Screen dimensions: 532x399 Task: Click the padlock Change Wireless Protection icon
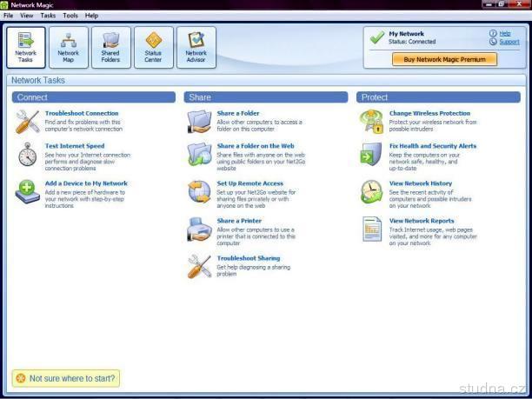pyautogui.click(x=371, y=122)
